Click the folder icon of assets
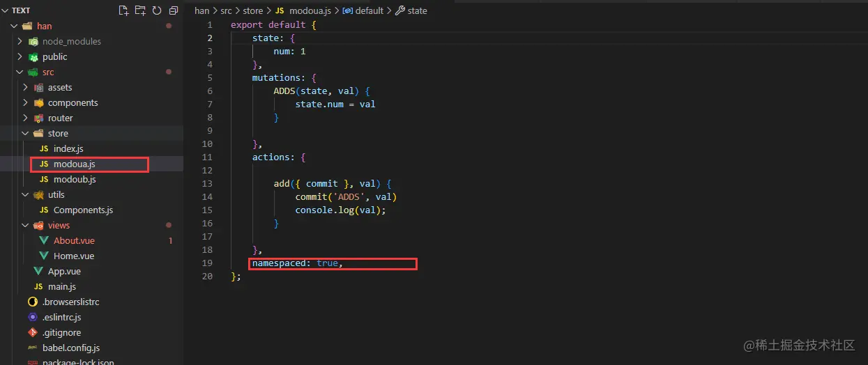 pos(38,87)
